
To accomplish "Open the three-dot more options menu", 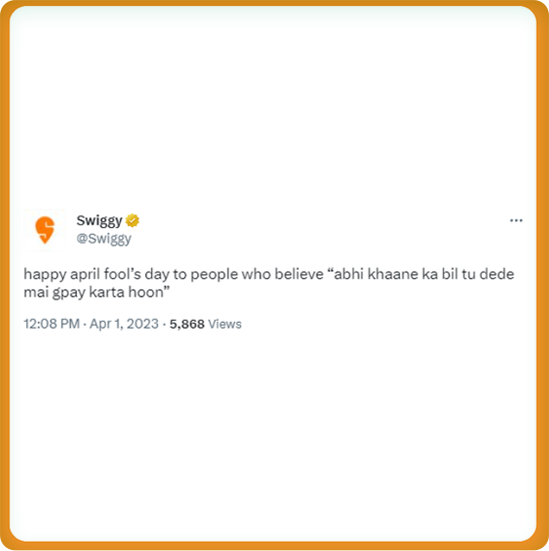I will point(516,220).
